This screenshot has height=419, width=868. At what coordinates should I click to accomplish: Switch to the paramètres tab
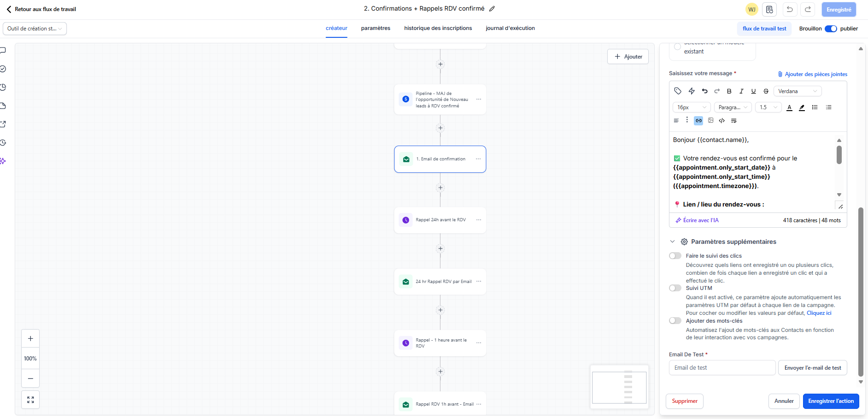375,28
